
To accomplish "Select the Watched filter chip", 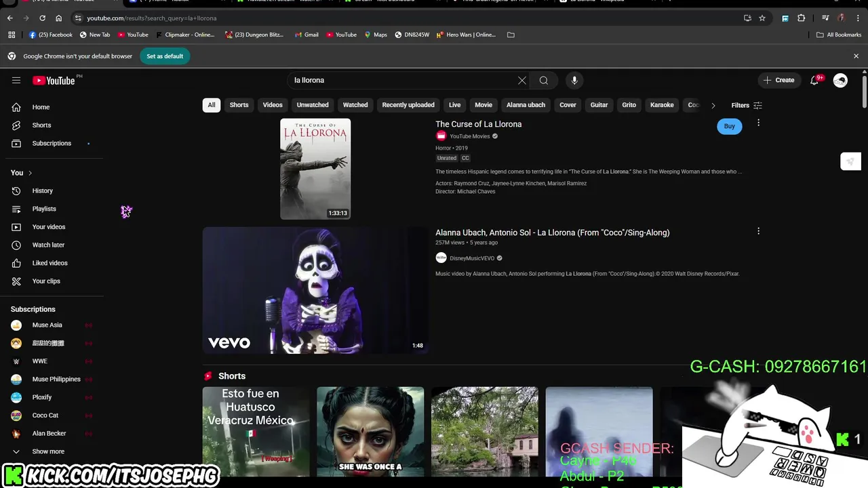I will (355, 105).
